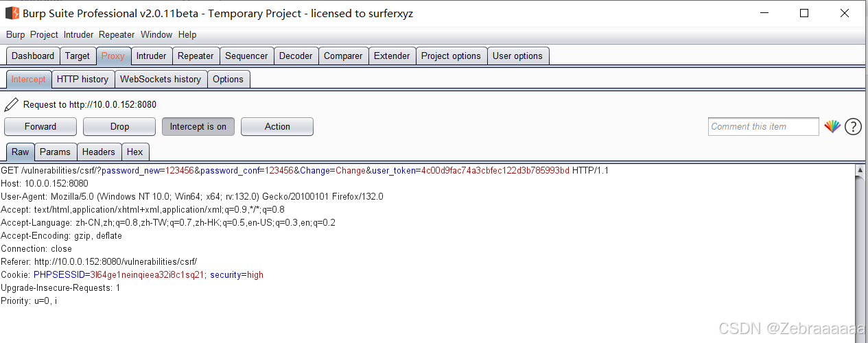
Task: Click the PHPSESSID cookie value
Action: [148, 275]
